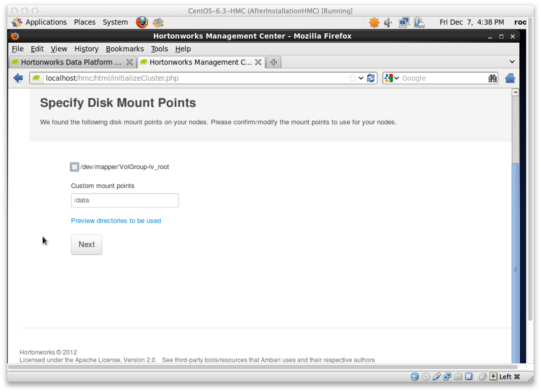Open Preview directories to be used link
The width and height of the screenshot is (541, 392).
pyautogui.click(x=116, y=221)
